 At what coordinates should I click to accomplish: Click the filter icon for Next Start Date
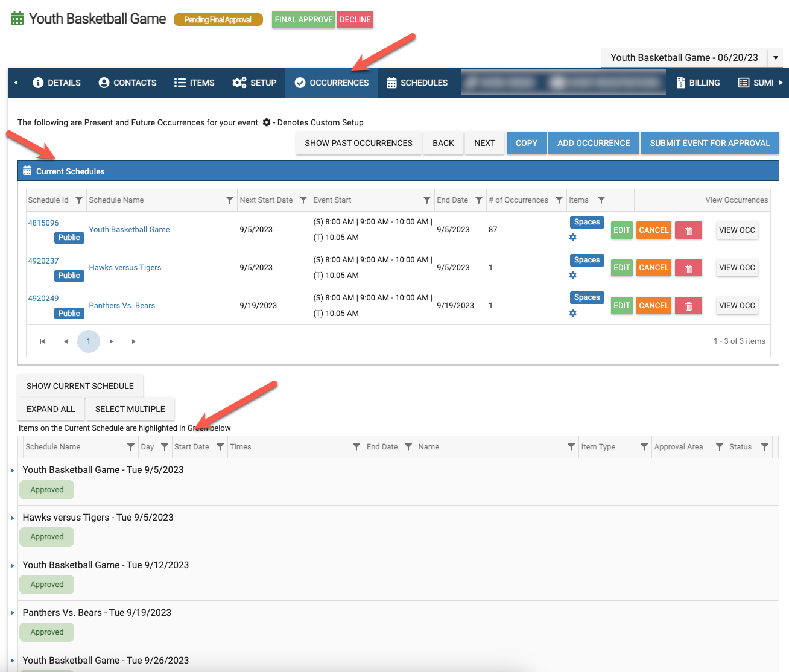pyautogui.click(x=303, y=200)
